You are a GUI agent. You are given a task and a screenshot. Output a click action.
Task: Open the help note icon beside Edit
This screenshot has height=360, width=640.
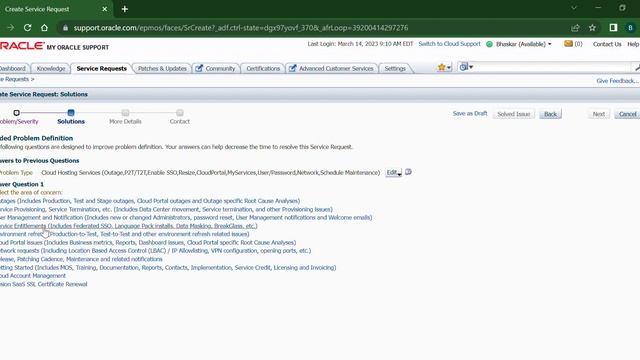[408, 172]
